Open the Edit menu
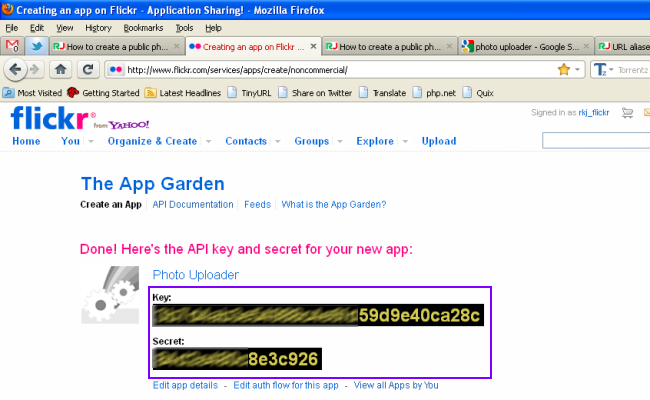The height and width of the screenshot is (400, 650). click(37, 28)
